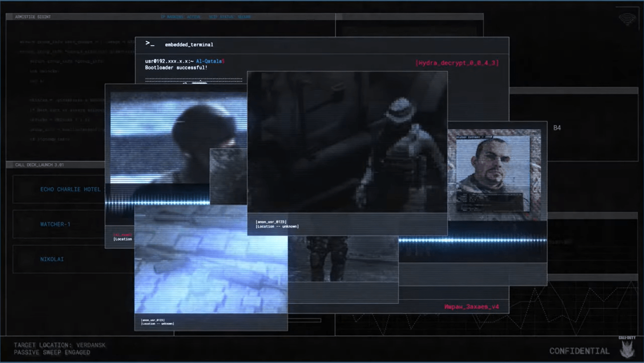Open the blue tiled floor video feed

point(211,259)
